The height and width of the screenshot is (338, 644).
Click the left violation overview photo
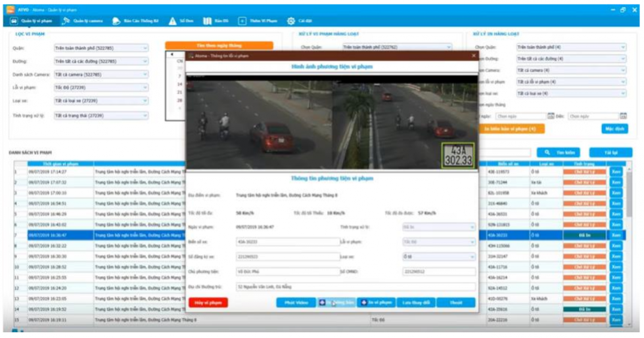tap(259, 122)
